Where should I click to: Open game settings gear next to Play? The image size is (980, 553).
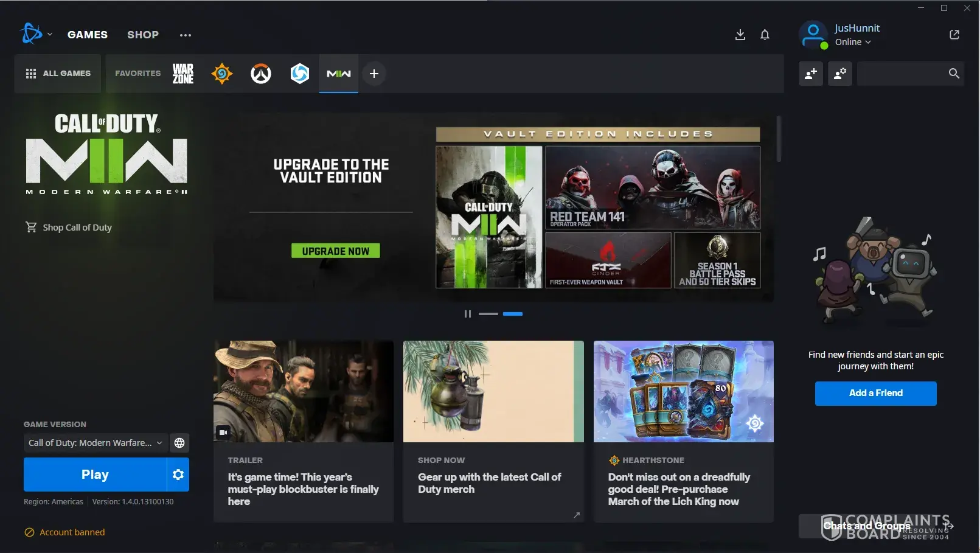point(178,475)
